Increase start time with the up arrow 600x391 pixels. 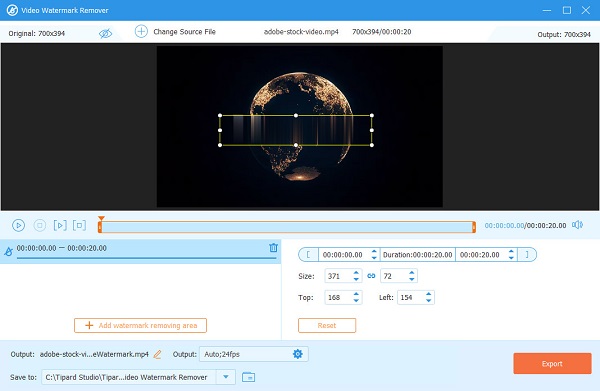click(x=374, y=251)
